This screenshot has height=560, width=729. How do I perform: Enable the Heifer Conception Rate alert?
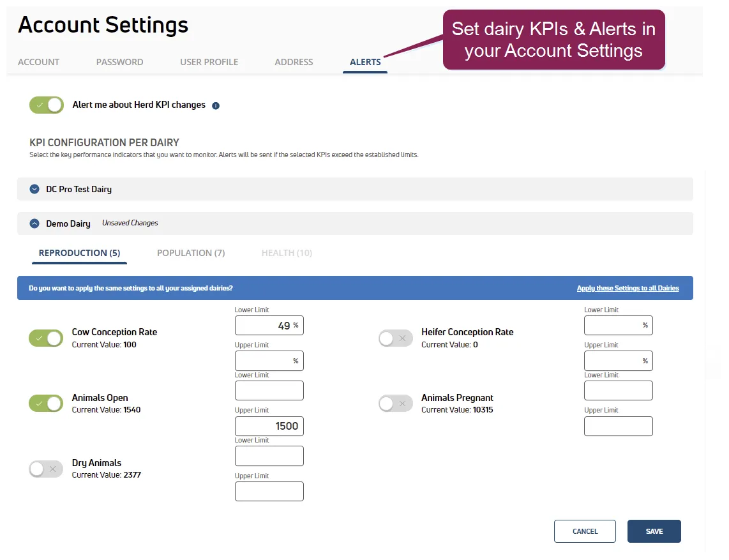click(x=396, y=338)
